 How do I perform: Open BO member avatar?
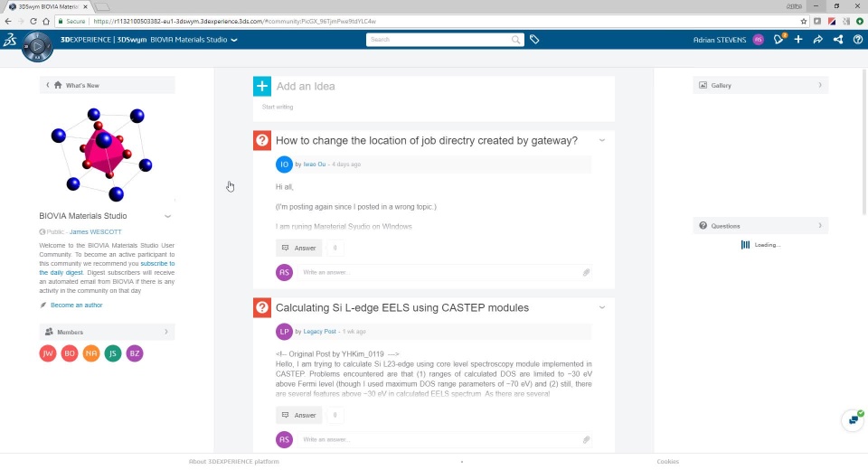70,353
